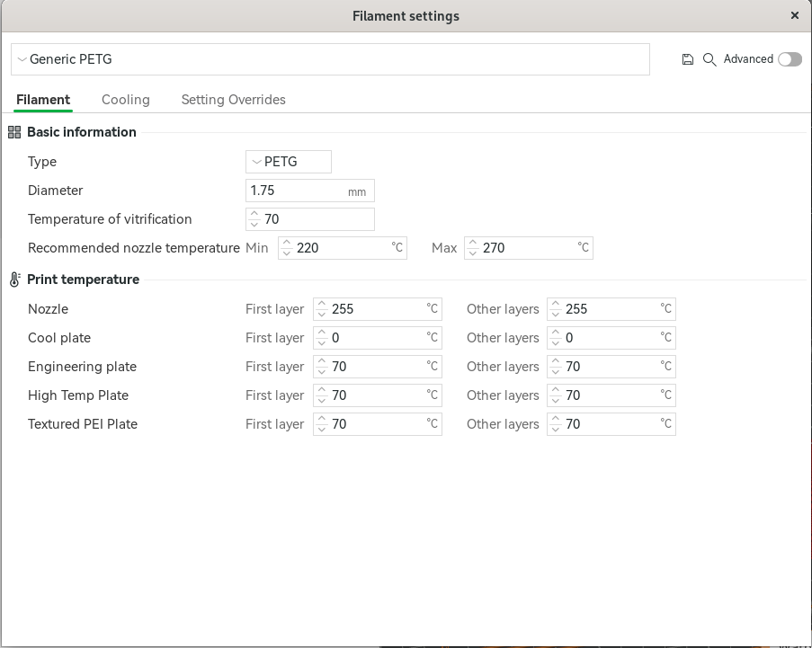The width and height of the screenshot is (812, 648).
Task: Click the search magnifier icon
Action: [x=709, y=59]
